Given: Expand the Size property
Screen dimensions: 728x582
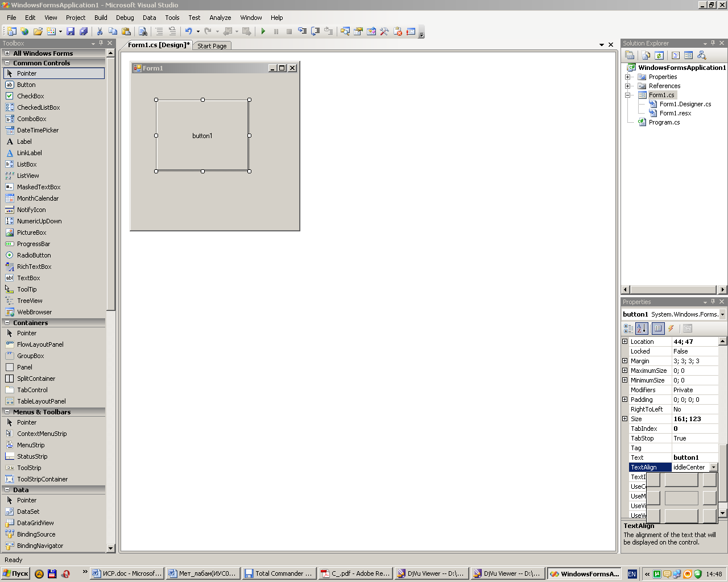Looking at the screenshot, I should [x=624, y=419].
